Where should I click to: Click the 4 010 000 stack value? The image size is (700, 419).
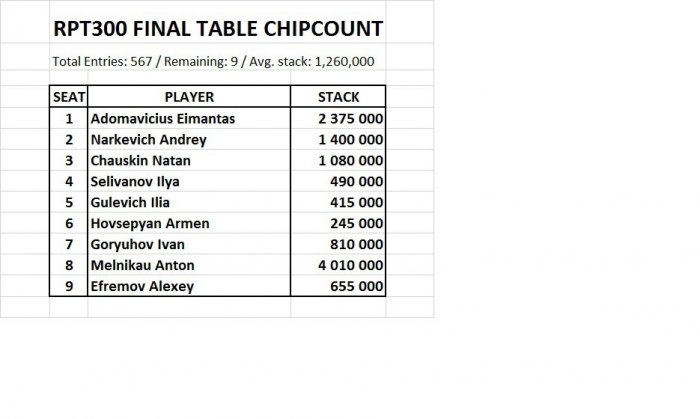tap(349, 265)
